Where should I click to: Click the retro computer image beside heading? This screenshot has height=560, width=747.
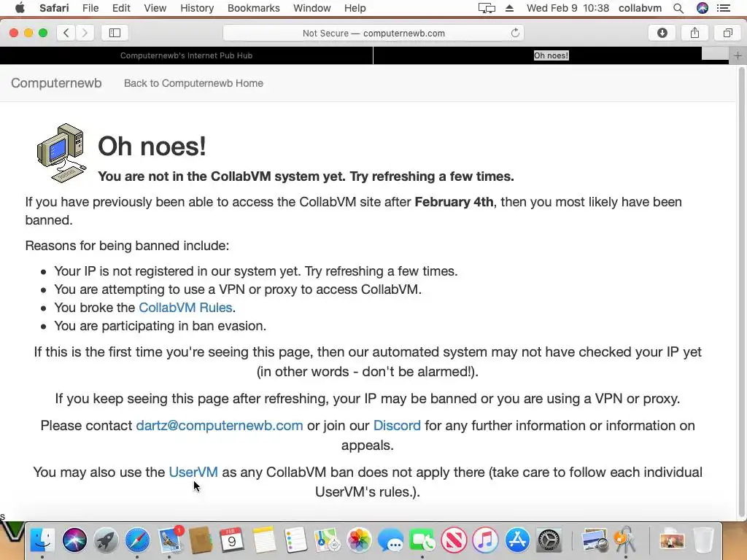62,153
